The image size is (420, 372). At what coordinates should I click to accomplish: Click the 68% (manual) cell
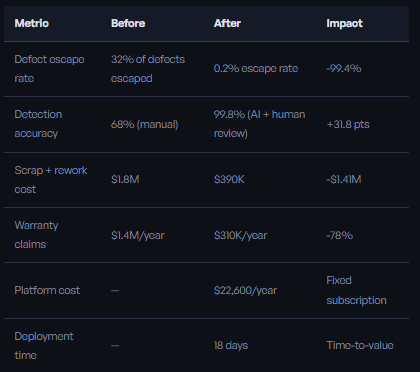coord(145,124)
